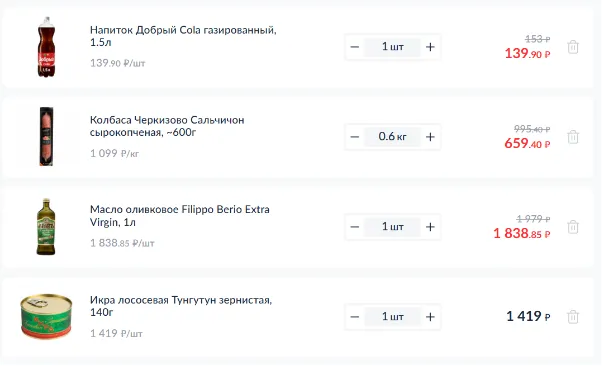
Task: Click the caviar can product image
Action: (x=46, y=316)
